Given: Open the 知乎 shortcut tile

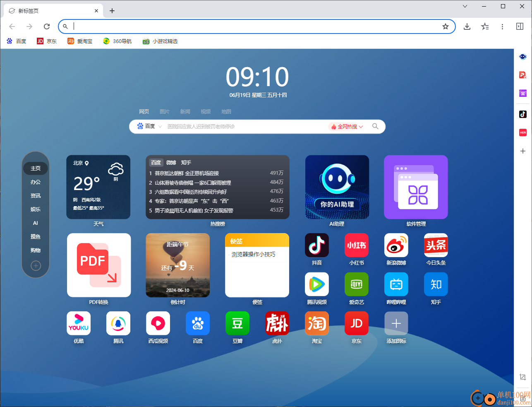Looking at the screenshot, I should click(436, 284).
